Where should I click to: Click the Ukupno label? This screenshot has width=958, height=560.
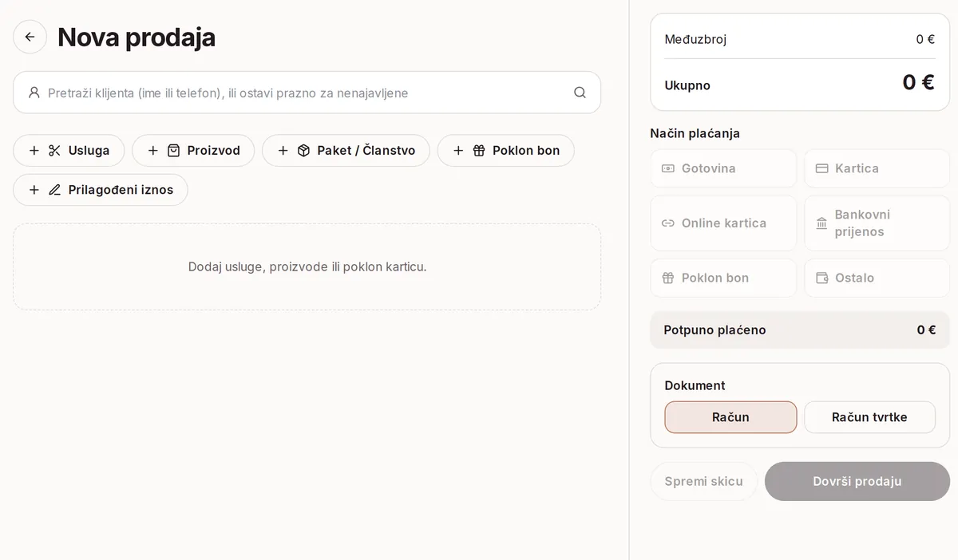click(687, 85)
